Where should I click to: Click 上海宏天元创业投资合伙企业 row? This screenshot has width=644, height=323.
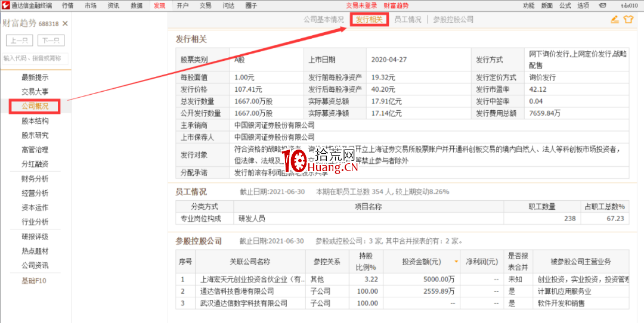(x=402, y=279)
